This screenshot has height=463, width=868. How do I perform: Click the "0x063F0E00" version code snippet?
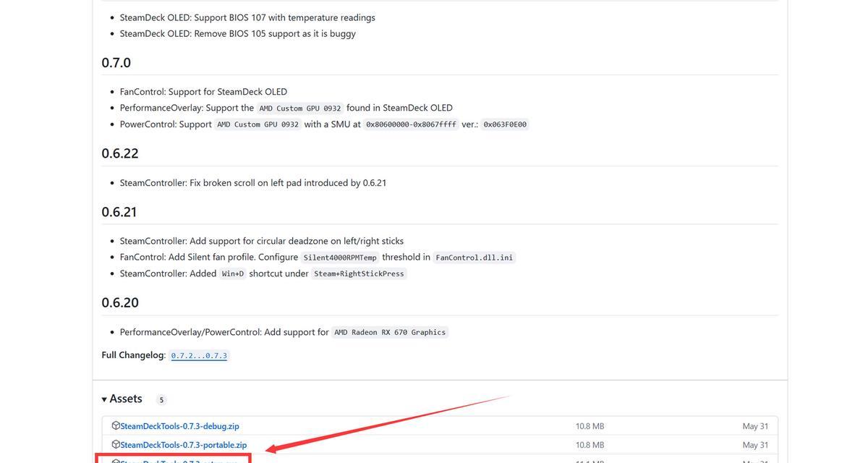505,124
